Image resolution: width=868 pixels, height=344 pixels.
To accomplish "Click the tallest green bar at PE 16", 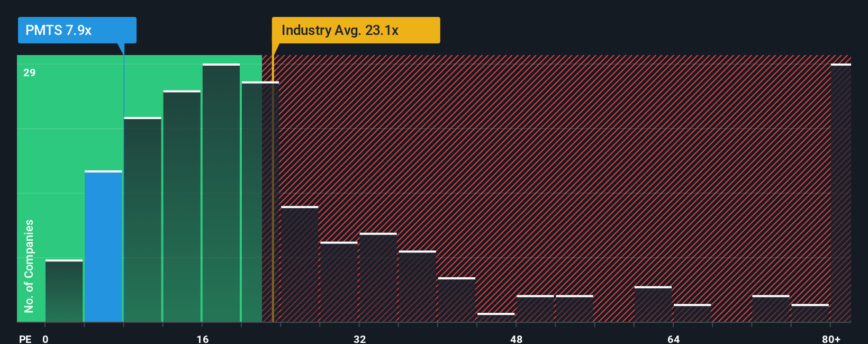I will coord(221,193).
